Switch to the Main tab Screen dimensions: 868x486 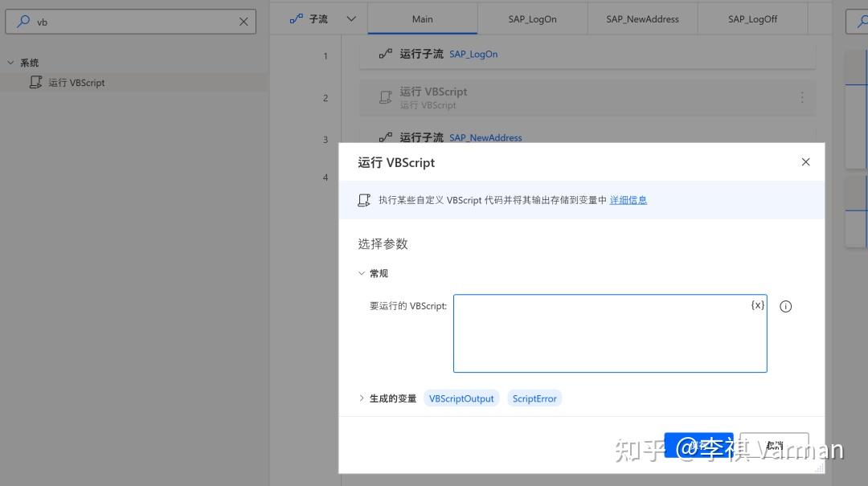[x=422, y=18]
